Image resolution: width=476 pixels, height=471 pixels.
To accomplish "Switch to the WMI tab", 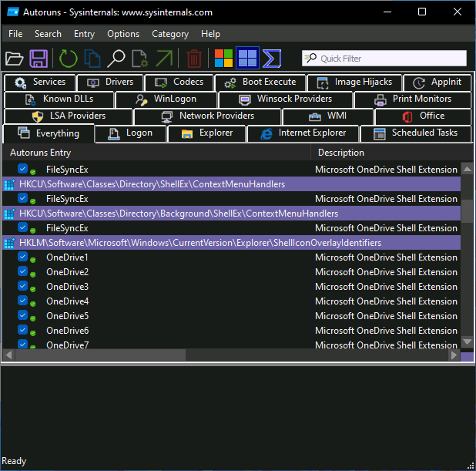I will tap(327, 116).
